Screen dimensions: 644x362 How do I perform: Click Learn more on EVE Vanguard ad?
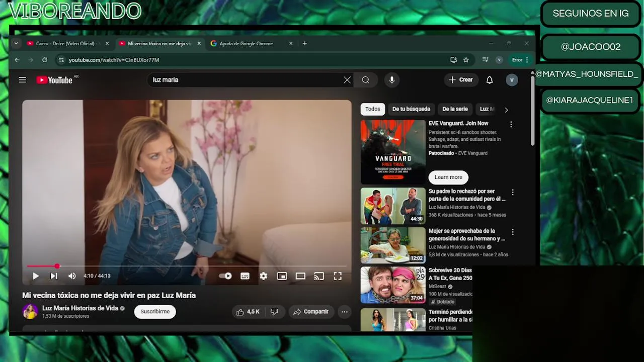tap(448, 177)
